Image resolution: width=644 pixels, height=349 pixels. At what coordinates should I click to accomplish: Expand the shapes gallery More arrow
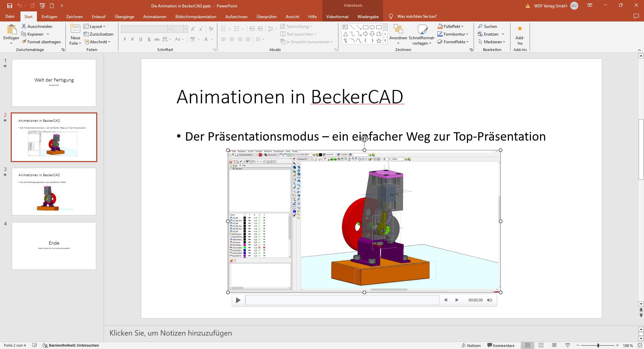point(385,41)
